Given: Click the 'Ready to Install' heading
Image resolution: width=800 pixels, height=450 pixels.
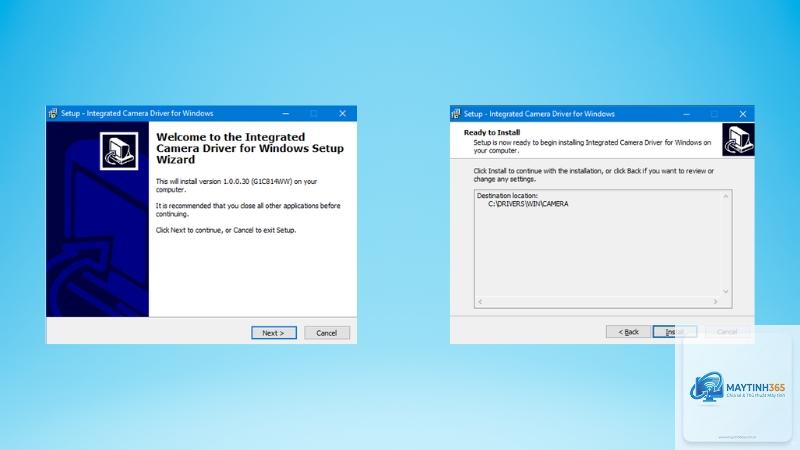Looking at the screenshot, I should click(492, 132).
